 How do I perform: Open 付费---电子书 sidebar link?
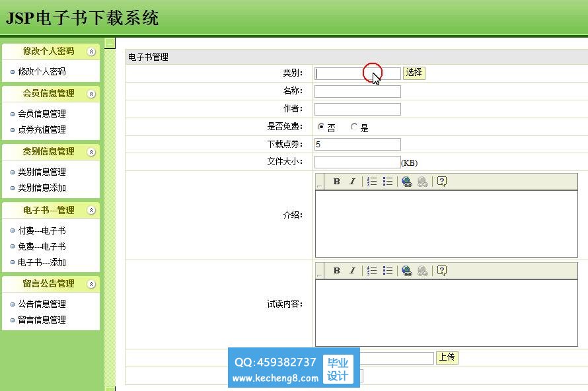coord(42,231)
